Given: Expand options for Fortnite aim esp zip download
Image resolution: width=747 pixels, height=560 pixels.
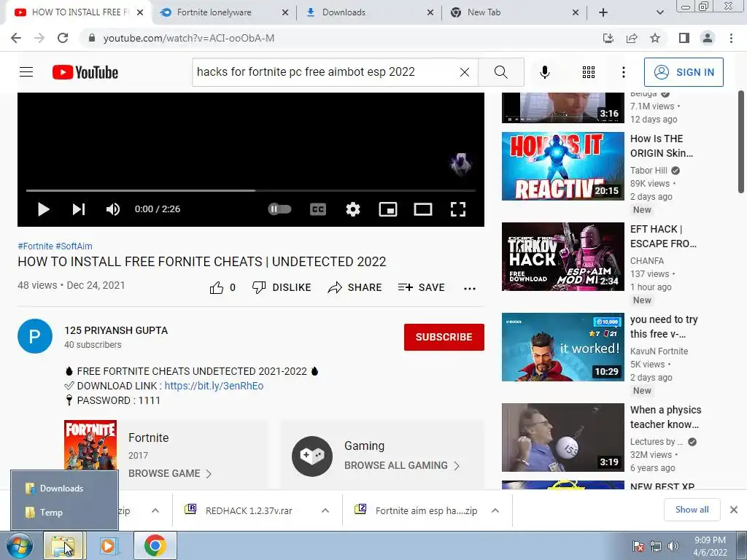Looking at the screenshot, I should (495, 510).
